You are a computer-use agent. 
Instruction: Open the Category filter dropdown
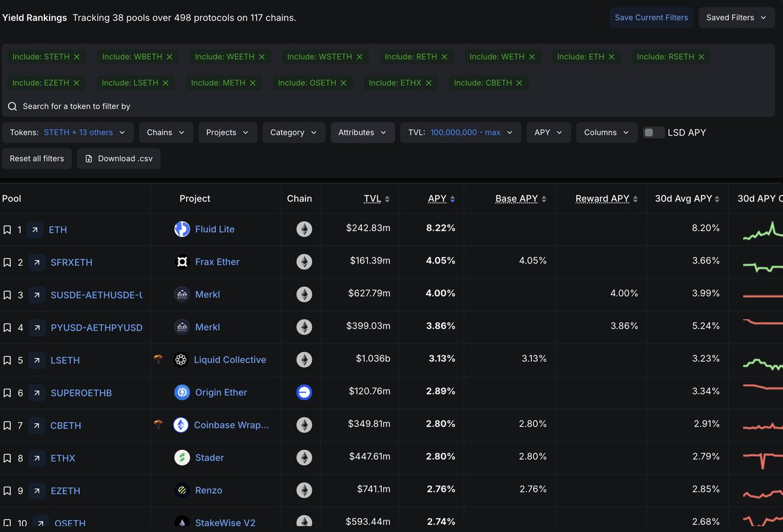point(294,132)
